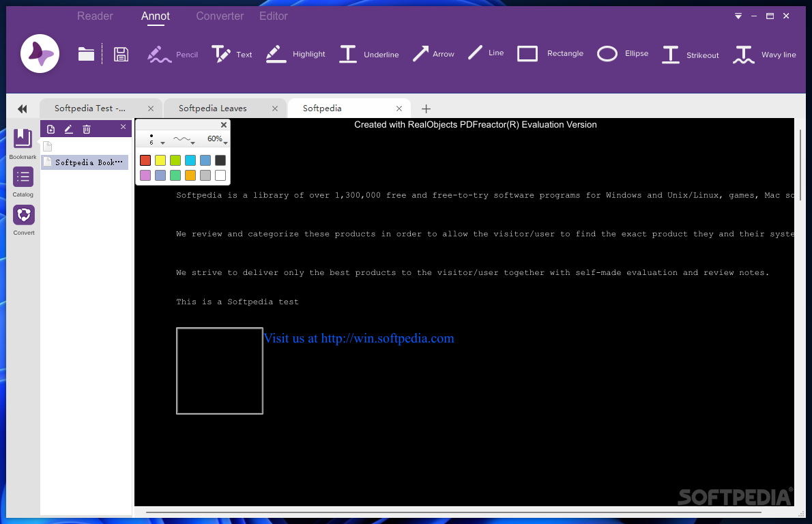The width and height of the screenshot is (812, 524).
Task: Open the Catalog sidebar panel
Action: tap(23, 182)
